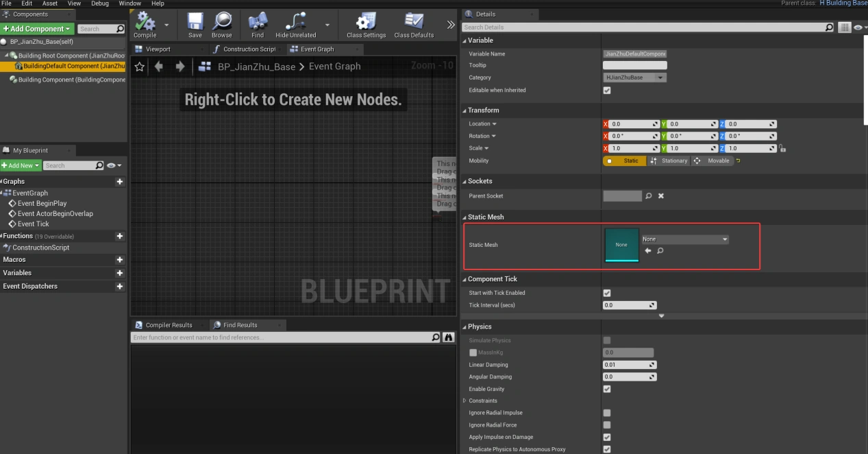
Task: Expand toolbar overflow double-arrow
Action: click(451, 25)
